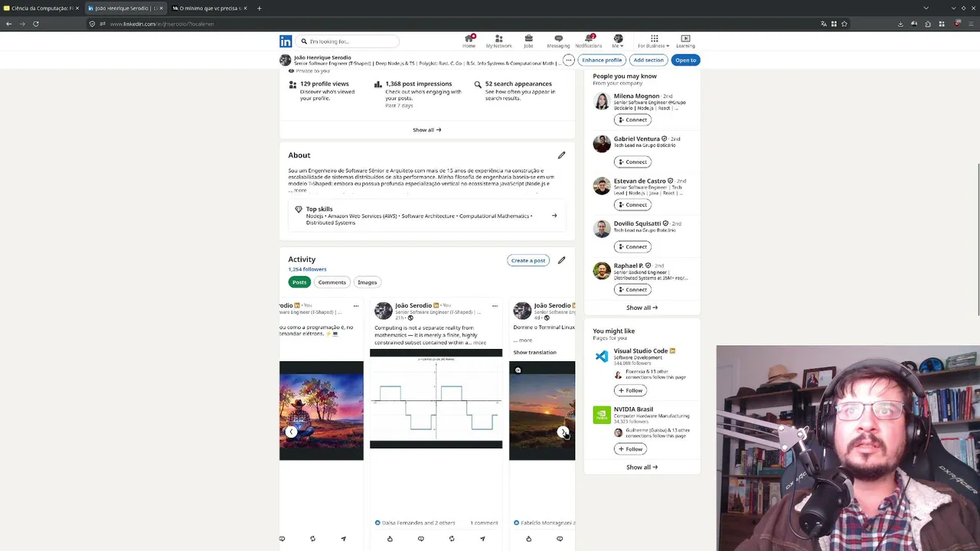
Task: Click the LinkedIn logo
Action: [x=286, y=41]
